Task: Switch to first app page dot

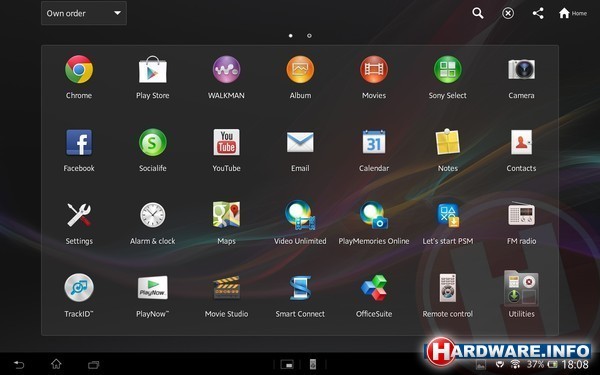Action: (x=290, y=36)
